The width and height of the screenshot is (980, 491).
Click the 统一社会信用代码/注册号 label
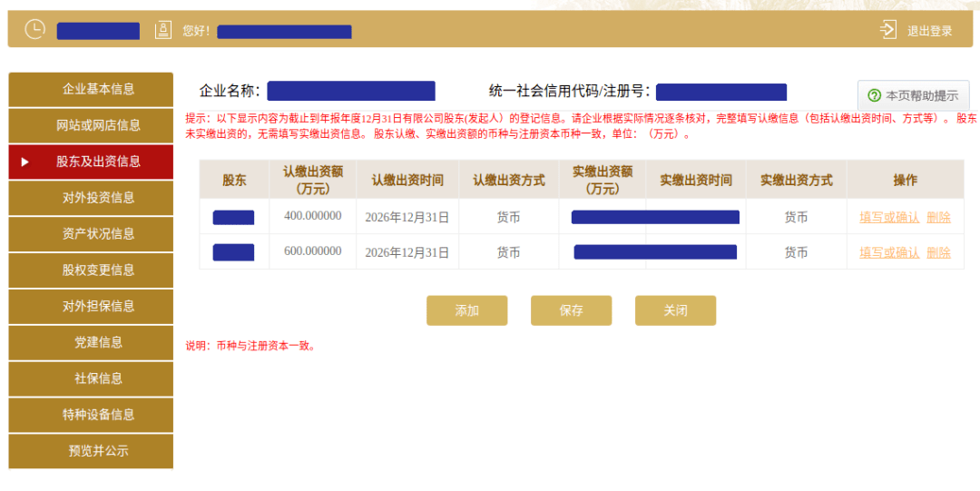click(569, 92)
